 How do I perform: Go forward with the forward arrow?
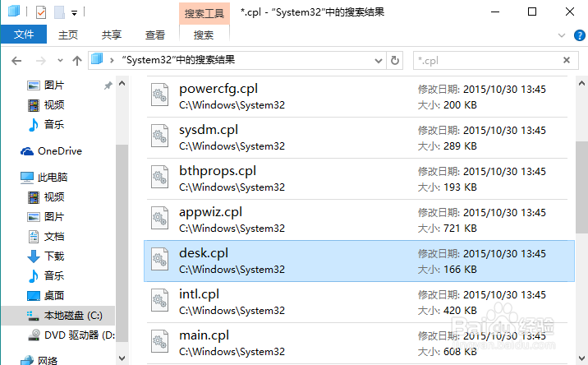[41, 61]
